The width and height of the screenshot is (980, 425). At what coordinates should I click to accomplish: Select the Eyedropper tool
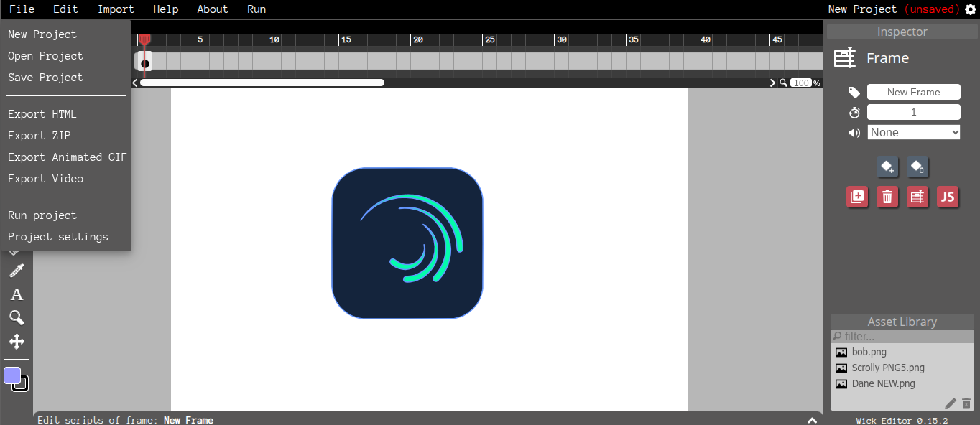pos(17,271)
